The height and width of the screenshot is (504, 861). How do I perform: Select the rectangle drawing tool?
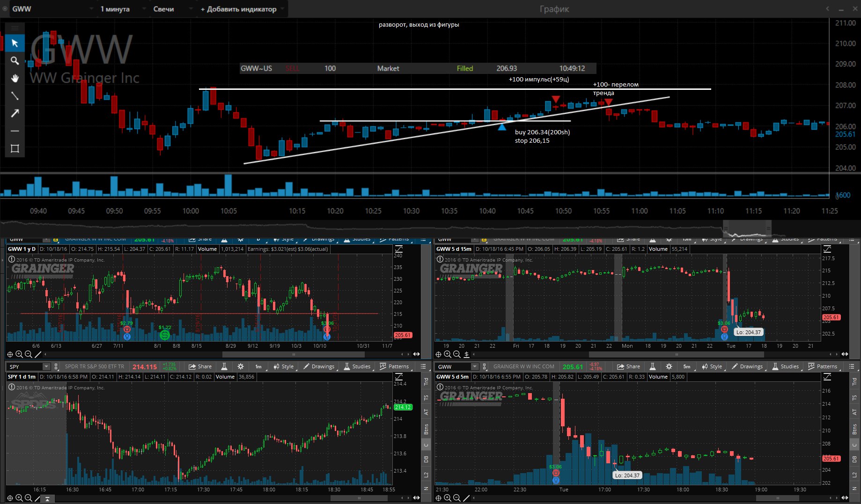click(x=15, y=149)
